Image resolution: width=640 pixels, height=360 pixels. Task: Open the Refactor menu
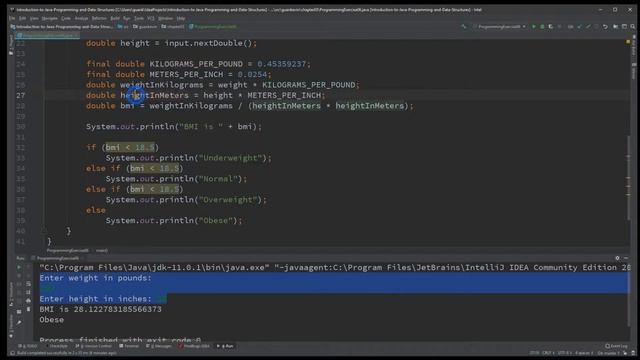pyautogui.click(x=99, y=18)
